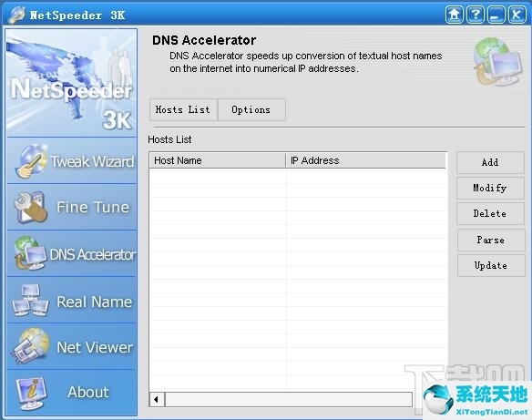Sort by the Host Name column header
The width and height of the screenshot is (532, 420).
(x=218, y=160)
